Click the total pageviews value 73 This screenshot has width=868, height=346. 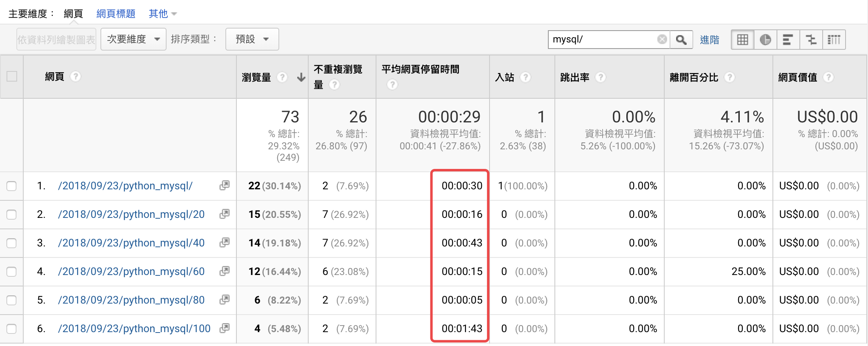290,117
